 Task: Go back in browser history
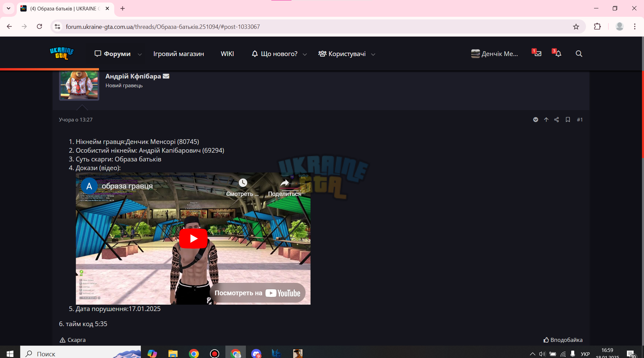point(9,27)
